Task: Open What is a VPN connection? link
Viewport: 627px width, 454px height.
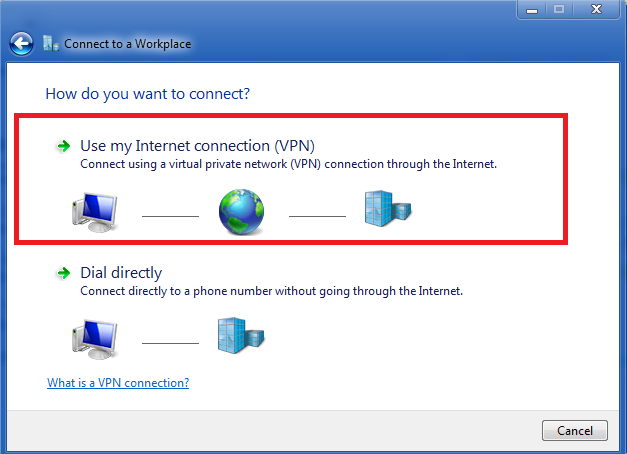Action: [118, 383]
